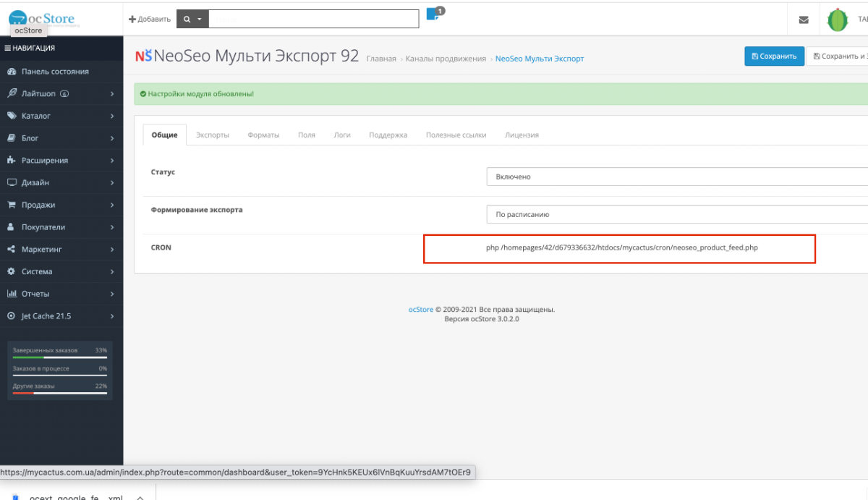
Task: Open the envelope mail icon
Action: (x=804, y=20)
